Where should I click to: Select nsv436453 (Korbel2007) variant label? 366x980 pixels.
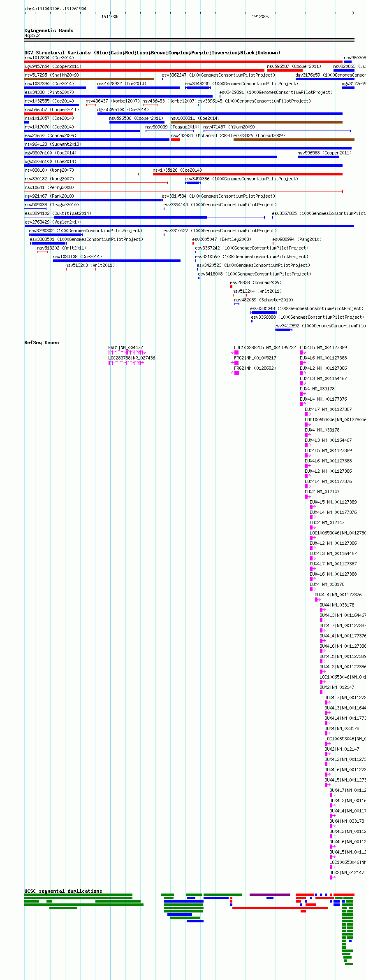point(169,101)
